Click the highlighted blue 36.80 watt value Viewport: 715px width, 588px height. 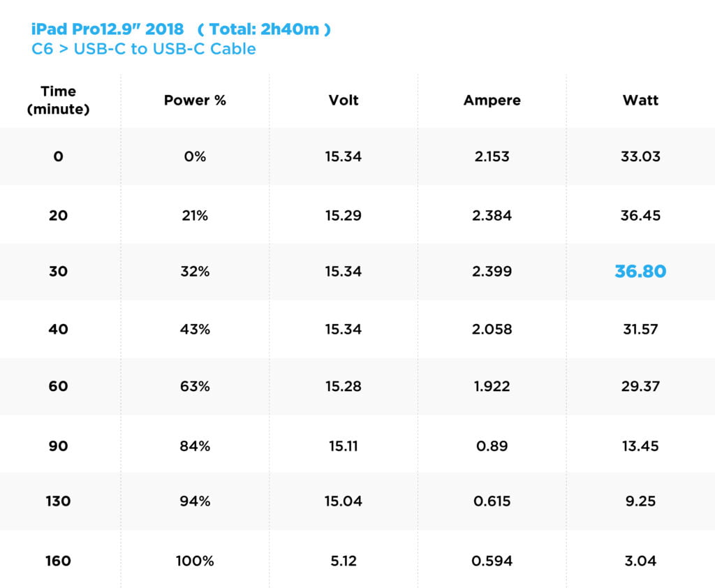640,272
